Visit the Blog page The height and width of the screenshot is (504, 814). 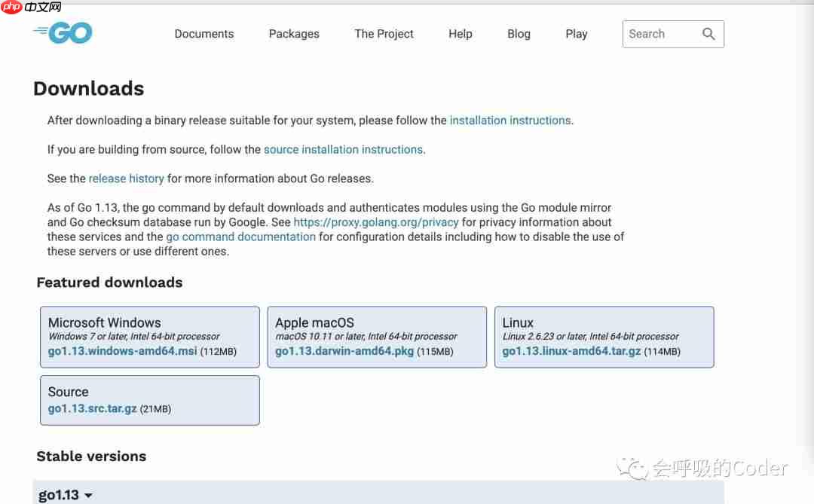point(519,34)
